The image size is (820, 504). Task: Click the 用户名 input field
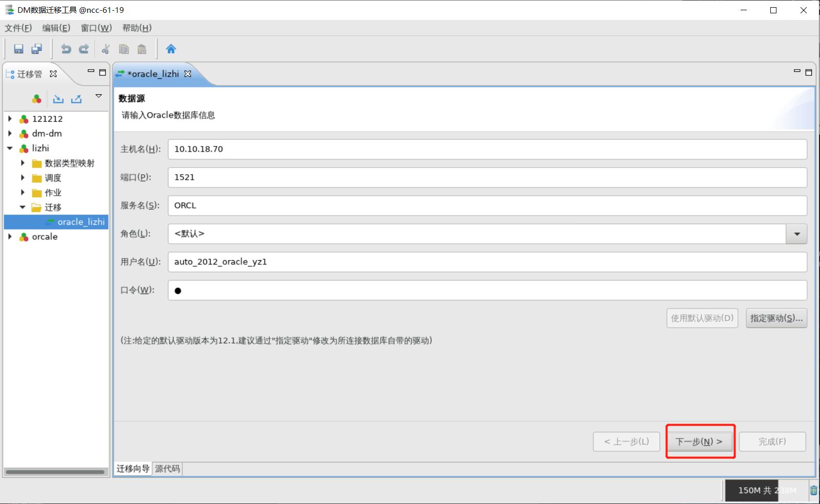point(488,262)
